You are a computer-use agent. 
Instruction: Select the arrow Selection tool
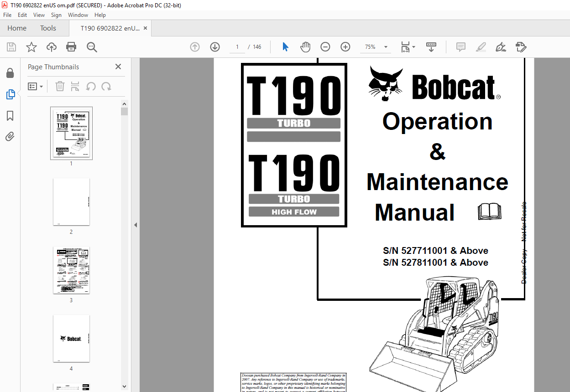point(286,47)
